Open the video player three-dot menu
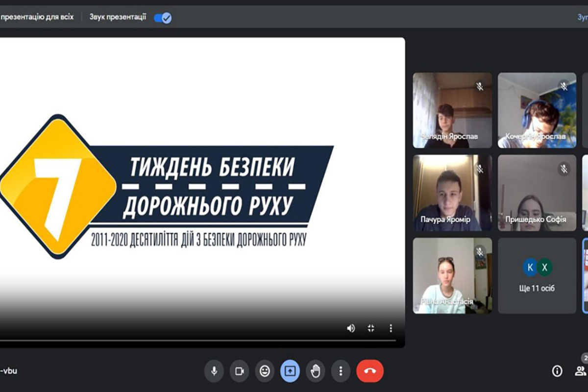The image size is (588, 392). [391, 328]
